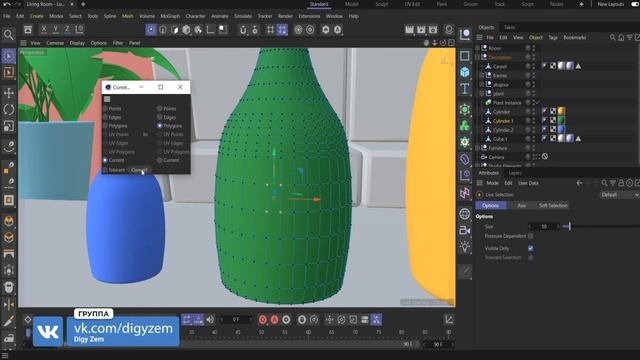Image resolution: width=640 pixels, height=360 pixels.
Task: Add a Cube primitive from palette
Action: (x=464, y=72)
